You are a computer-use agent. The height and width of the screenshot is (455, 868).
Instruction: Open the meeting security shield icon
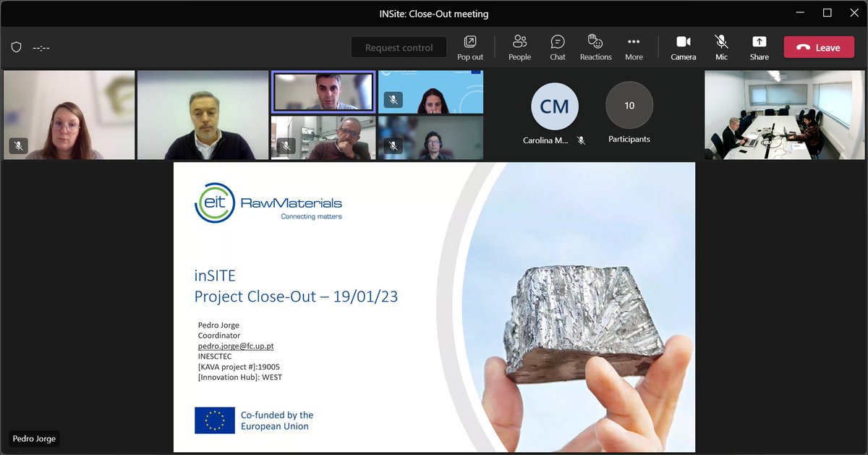(x=16, y=48)
